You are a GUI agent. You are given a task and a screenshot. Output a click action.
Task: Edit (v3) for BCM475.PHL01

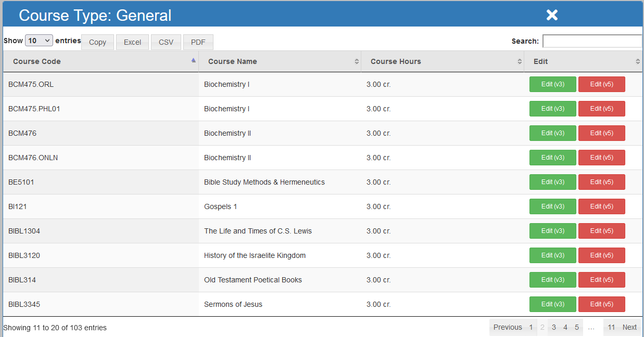[553, 109]
